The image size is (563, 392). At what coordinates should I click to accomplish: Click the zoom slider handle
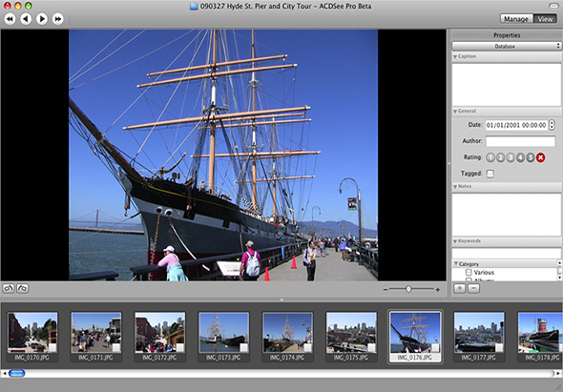click(408, 289)
